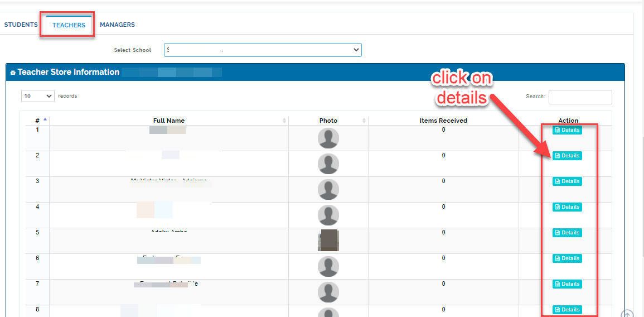Sort by the Full Name column header
This screenshot has height=317, width=644.
click(169, 121)
